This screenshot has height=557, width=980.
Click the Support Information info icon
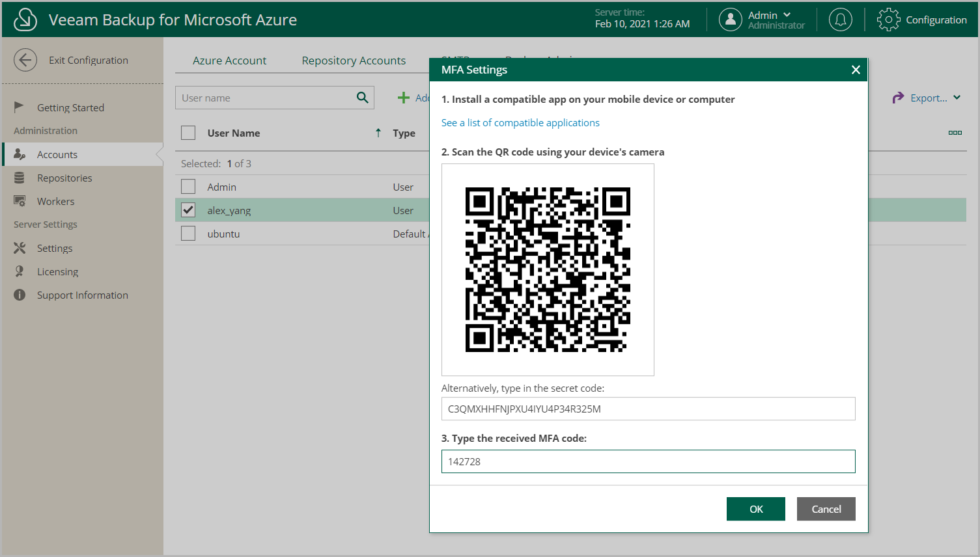(x=20, y=295)
